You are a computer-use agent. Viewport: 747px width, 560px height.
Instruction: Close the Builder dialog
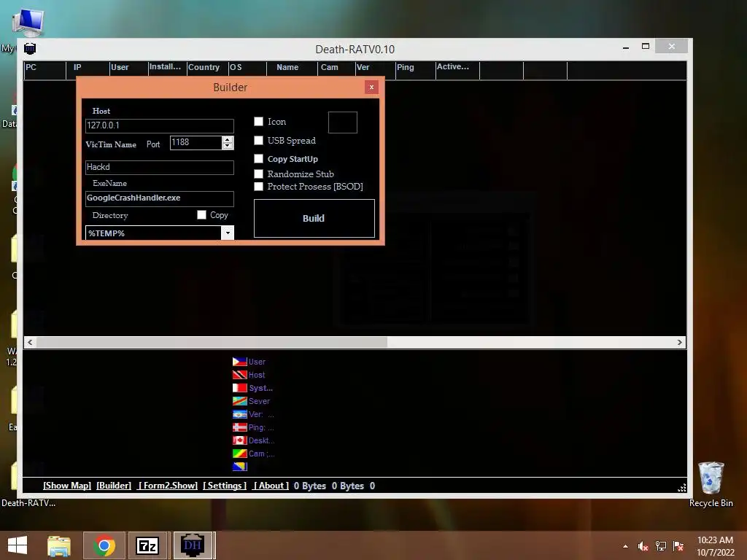point(371,87)
